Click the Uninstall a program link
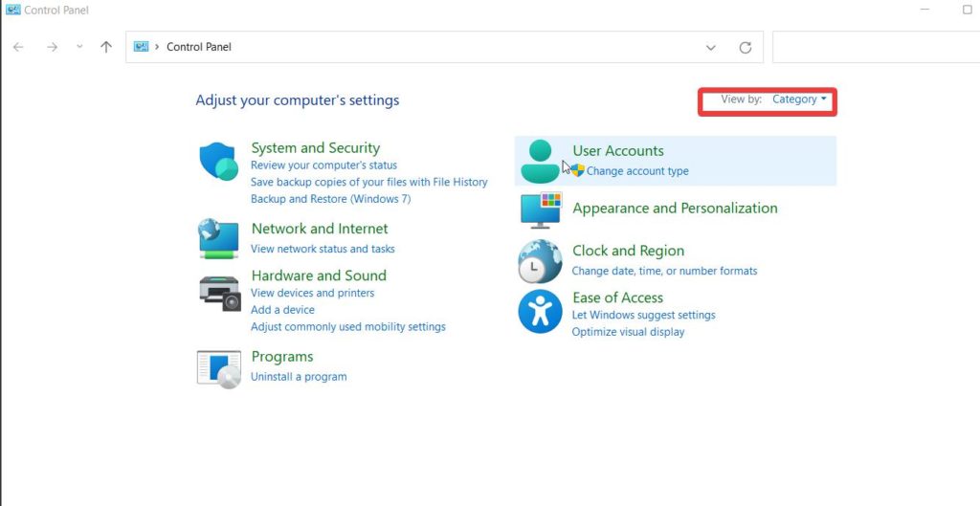 (299, 377)
